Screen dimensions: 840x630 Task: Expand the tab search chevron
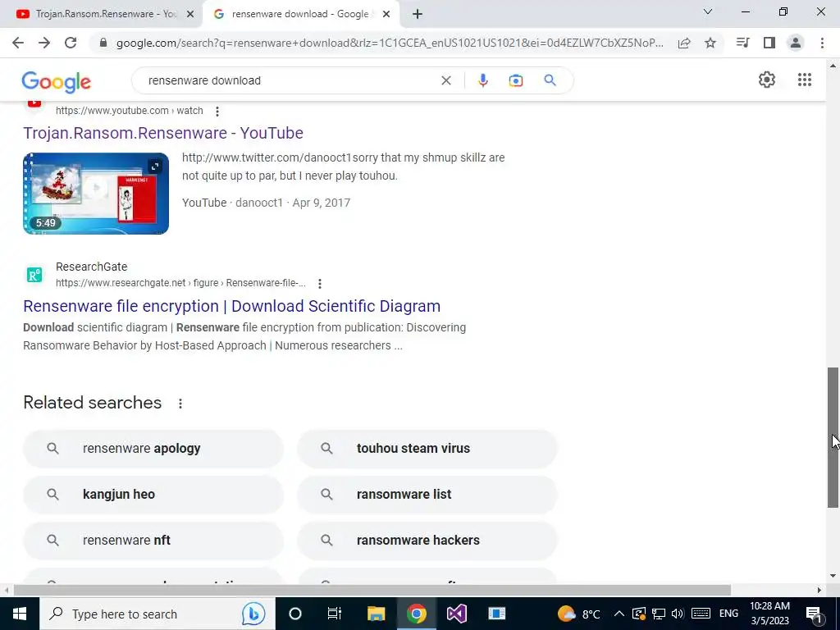click(x=707, y=11)
